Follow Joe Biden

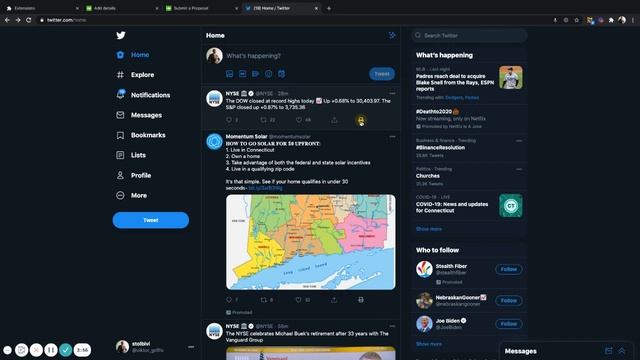click(x=509, y=324)
